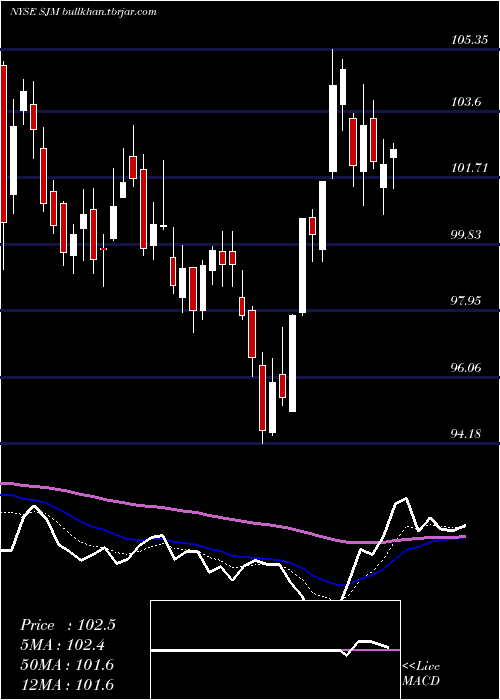Click inside the MACD inset chart box
This screenshot has width=500, height=700.
coord(275,650)
